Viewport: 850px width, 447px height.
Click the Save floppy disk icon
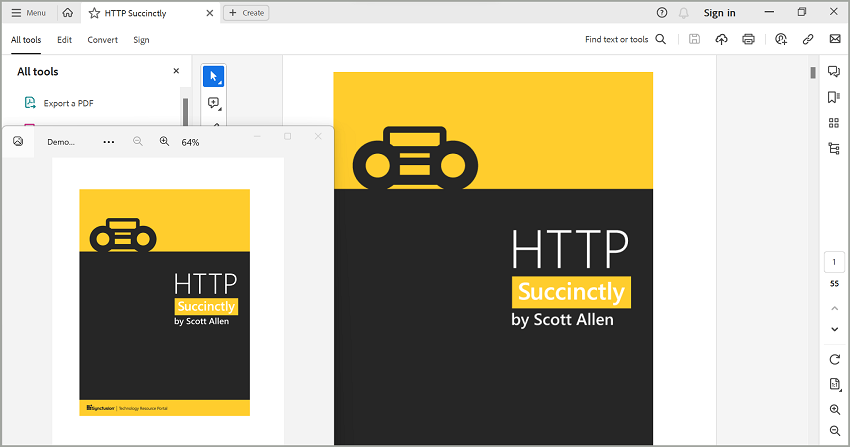point(694,39)
